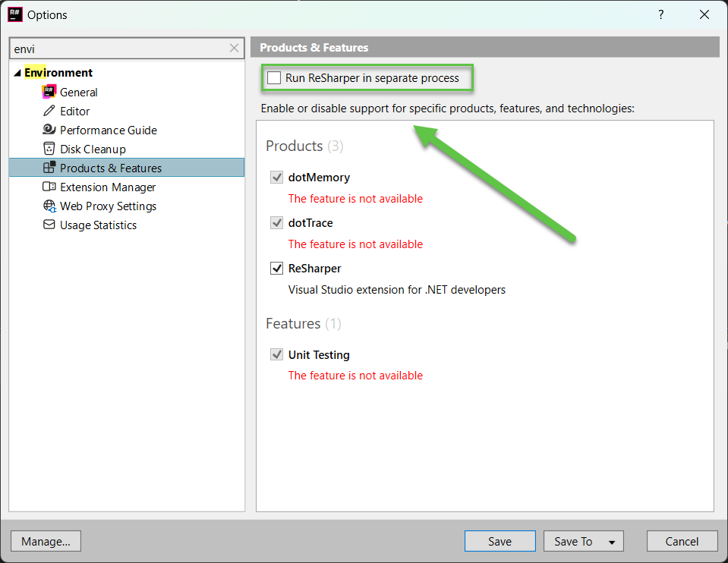Open the Save To dropdown arrow
Image resolution: width=728 pixels, height=563 pixels.
pyautogui.click(x=612, y=542)
